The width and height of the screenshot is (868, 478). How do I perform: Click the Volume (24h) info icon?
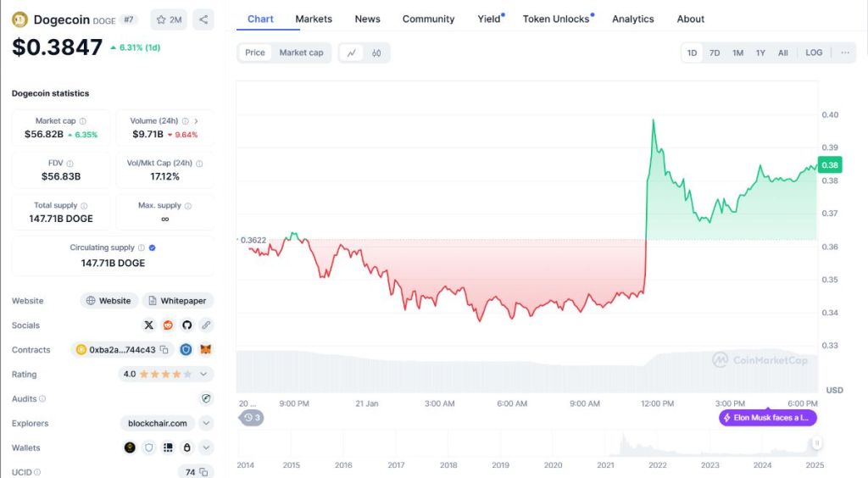186,121
